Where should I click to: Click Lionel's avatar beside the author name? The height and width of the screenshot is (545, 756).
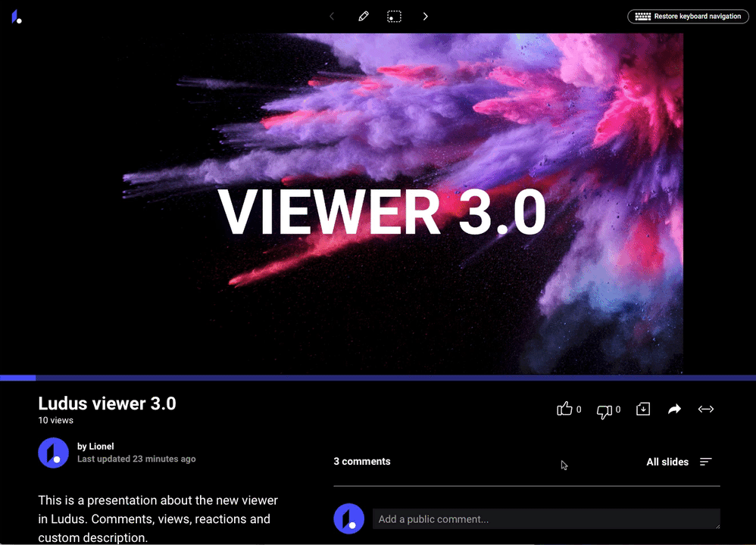click(53, 453)
